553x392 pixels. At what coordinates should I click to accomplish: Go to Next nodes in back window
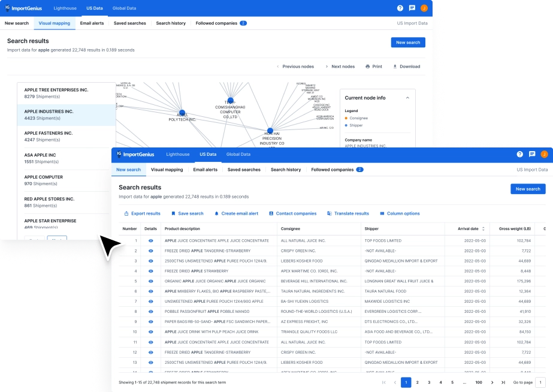[x=340, y=67]
